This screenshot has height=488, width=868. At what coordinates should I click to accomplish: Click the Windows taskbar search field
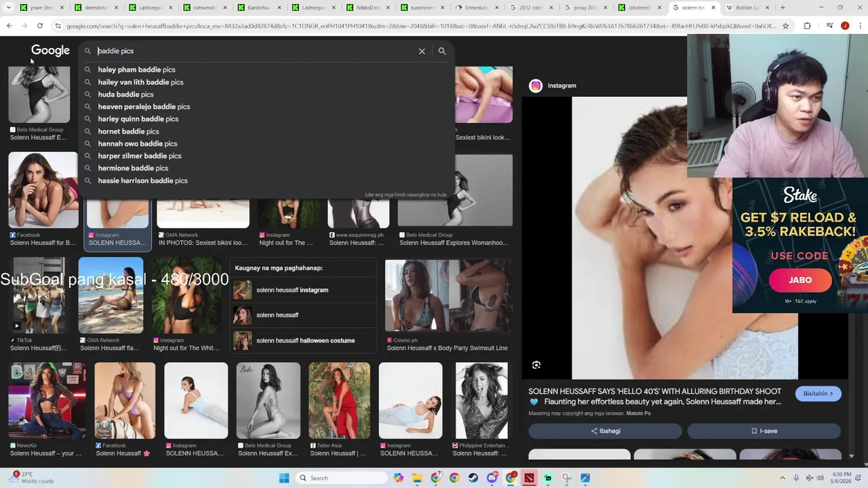[342, 478]
